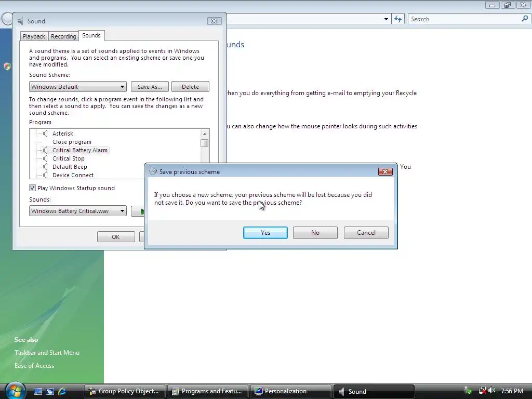Click the Search input field
The height and width of the screenshot is (399, 532).
(464, 19)
